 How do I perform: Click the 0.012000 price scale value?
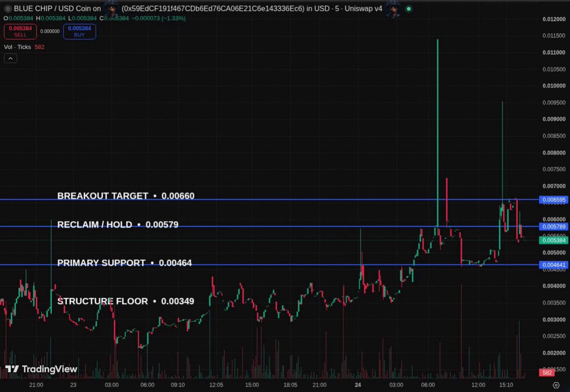click(x=554, y=19)
